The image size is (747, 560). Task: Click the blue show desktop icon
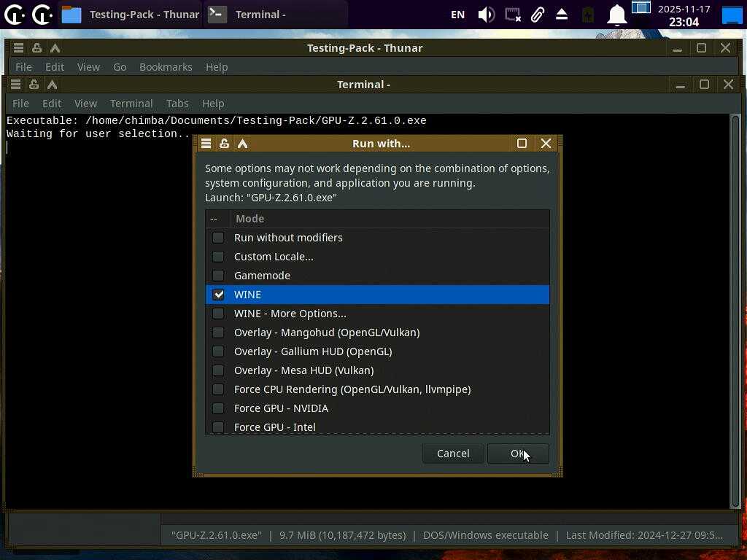tap(732, 15)
